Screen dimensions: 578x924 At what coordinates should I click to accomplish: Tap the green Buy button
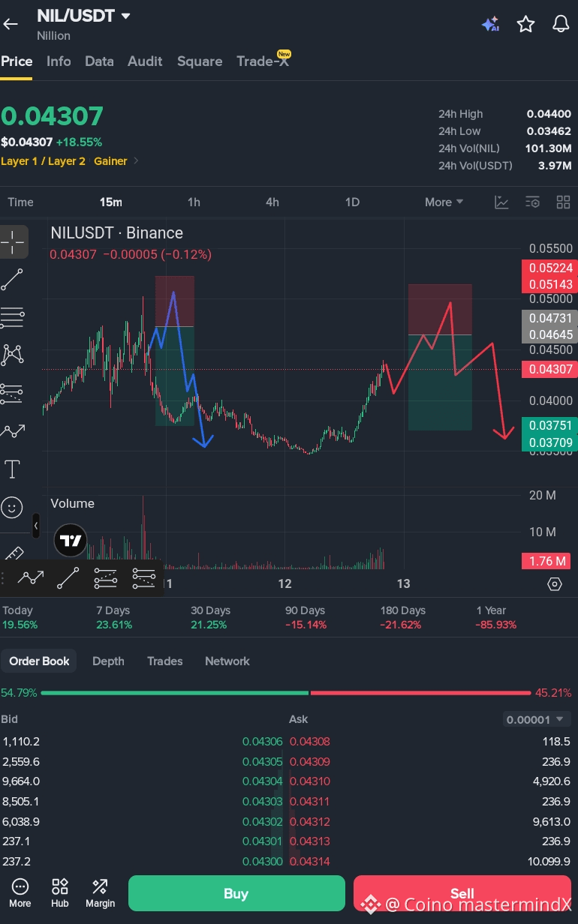point(236,893)
